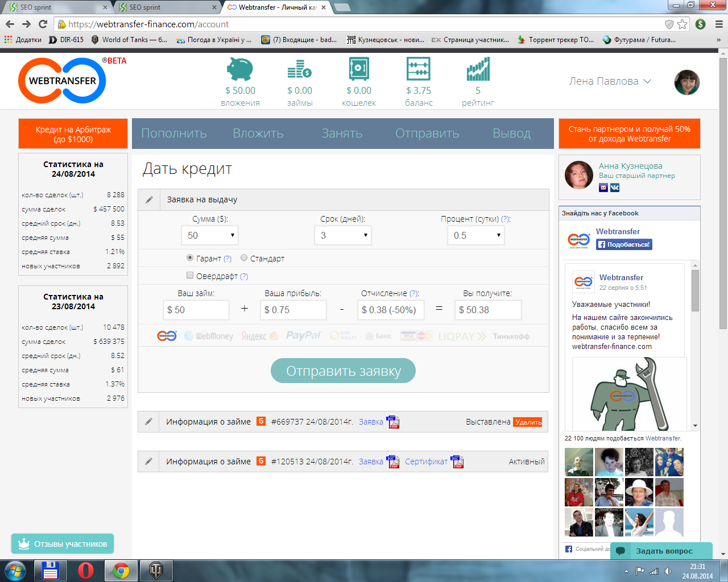Select the Стандарт radio option
728x582 pixels.
244,257
